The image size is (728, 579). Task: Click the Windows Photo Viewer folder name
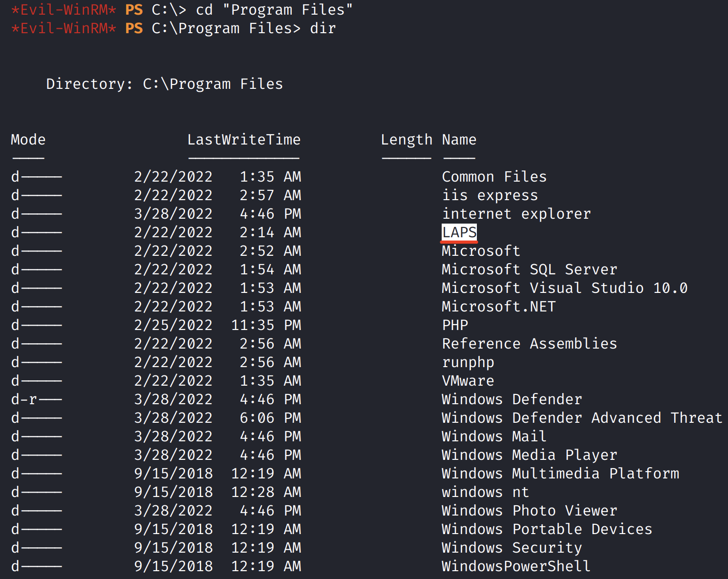pos(529,511)
